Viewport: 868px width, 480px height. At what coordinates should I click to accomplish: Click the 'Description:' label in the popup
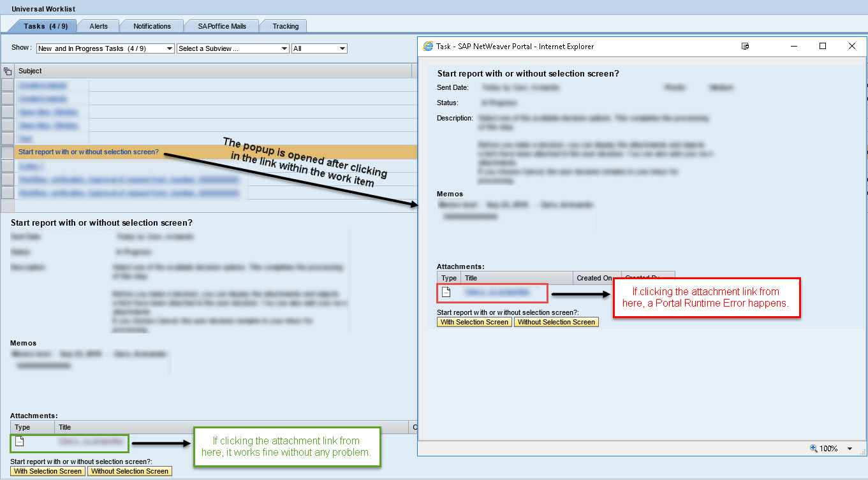(455, 118)
